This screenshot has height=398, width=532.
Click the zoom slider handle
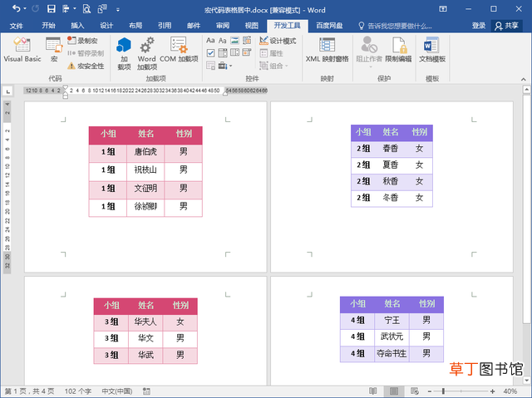(443, 391)
